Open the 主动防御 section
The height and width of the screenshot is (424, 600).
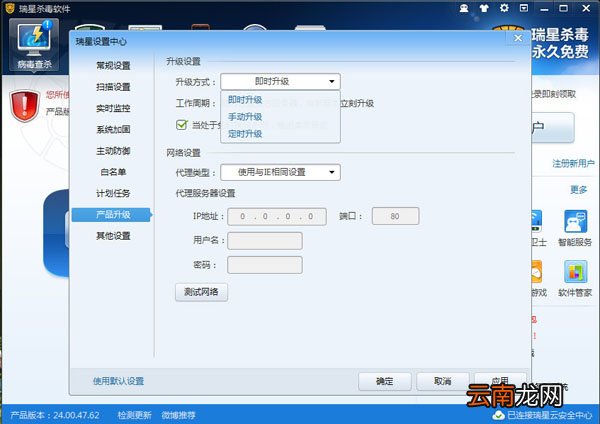tap(113, 151)
